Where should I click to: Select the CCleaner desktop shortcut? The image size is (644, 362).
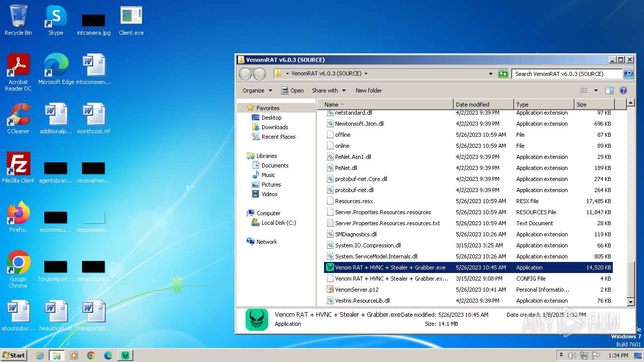(x=18, y=118)
